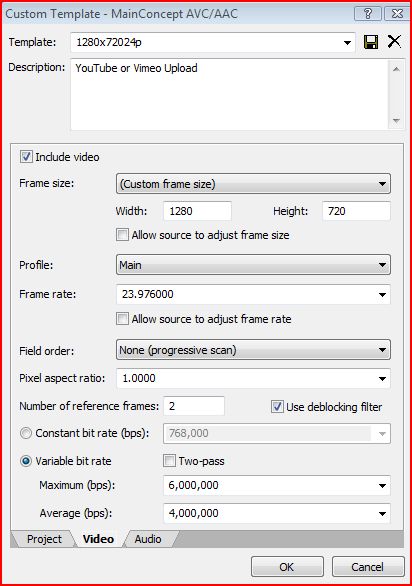Open context help with the question mark button

click(x=368, y=14)
